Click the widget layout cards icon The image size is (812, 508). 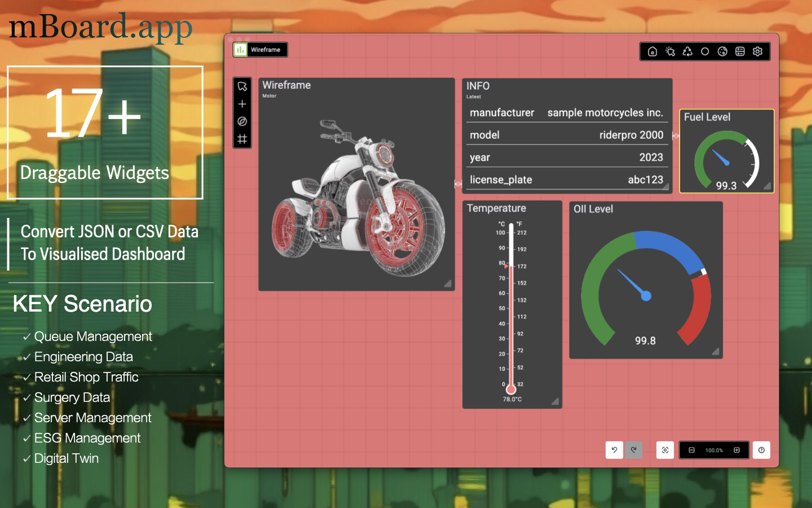coord(740,51)
